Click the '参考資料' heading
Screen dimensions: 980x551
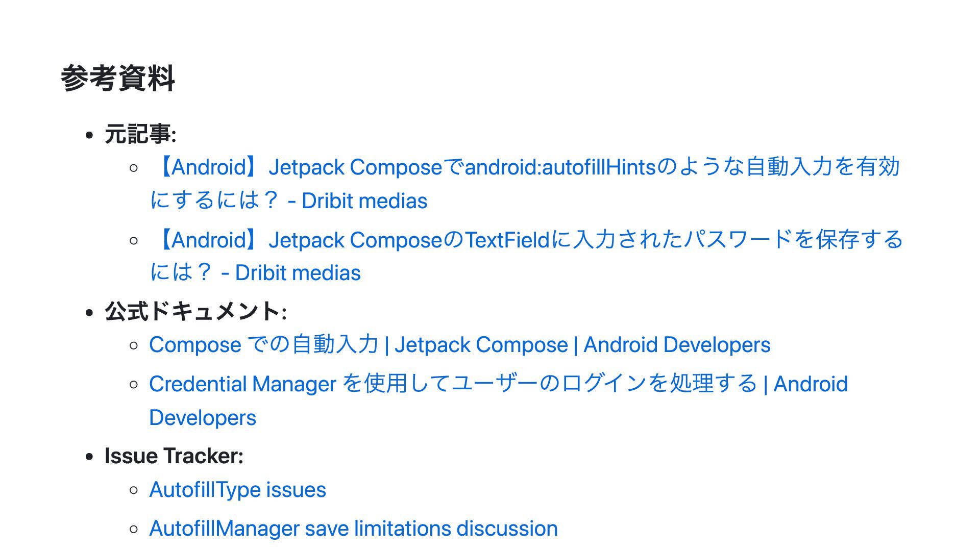pos(118,79)
